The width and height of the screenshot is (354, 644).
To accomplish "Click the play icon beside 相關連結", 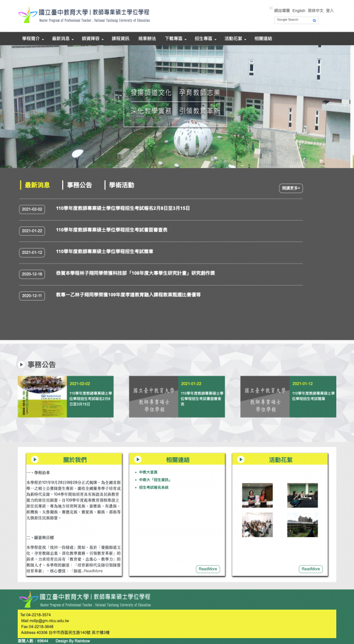I will tap(138, 459).
